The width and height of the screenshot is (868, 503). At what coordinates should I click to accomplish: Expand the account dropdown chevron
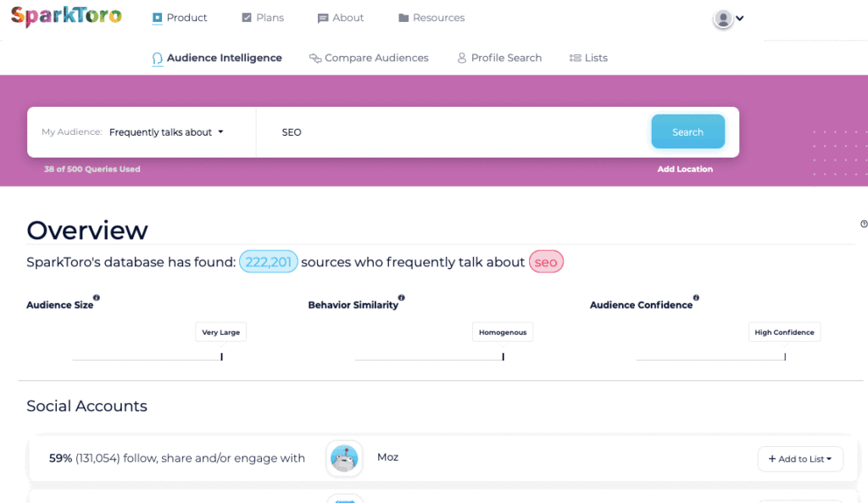click(x=739, y=19)
